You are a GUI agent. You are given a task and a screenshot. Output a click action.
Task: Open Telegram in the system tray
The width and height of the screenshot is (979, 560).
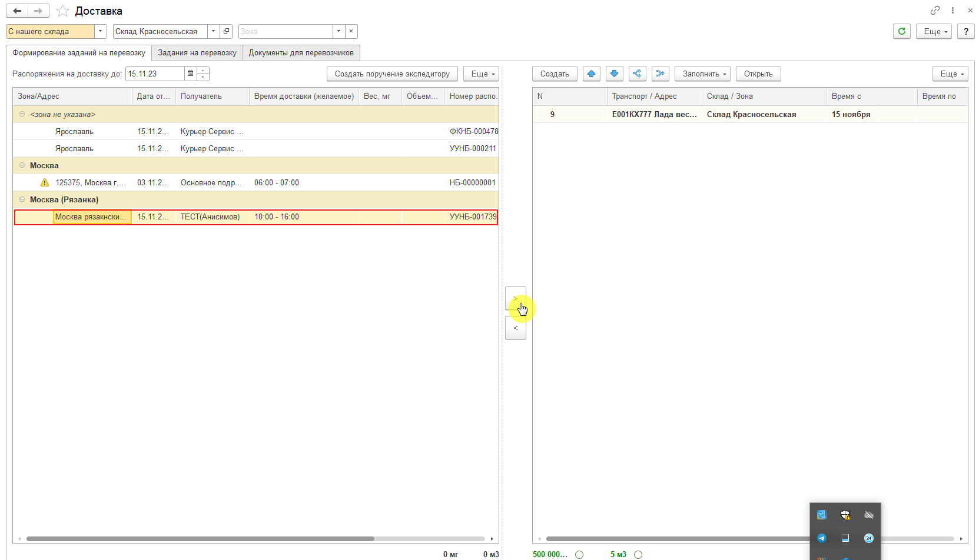coord(822,538)
